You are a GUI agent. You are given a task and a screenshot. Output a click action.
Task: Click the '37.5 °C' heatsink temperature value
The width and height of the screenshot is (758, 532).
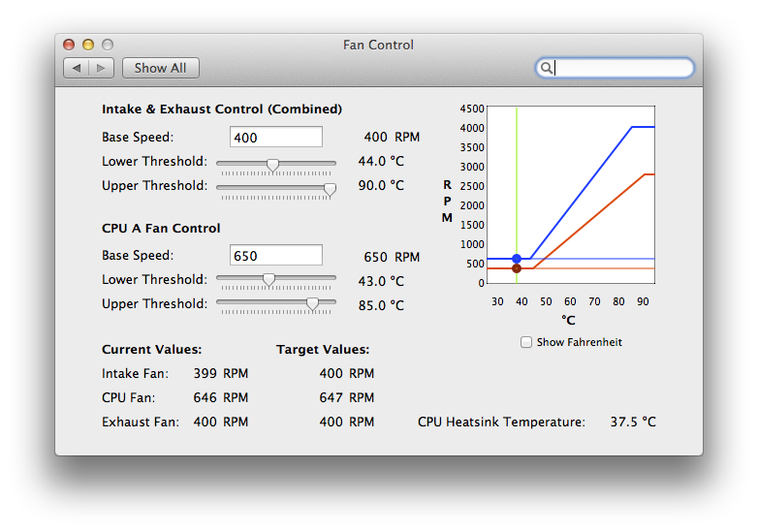point(633,422)
